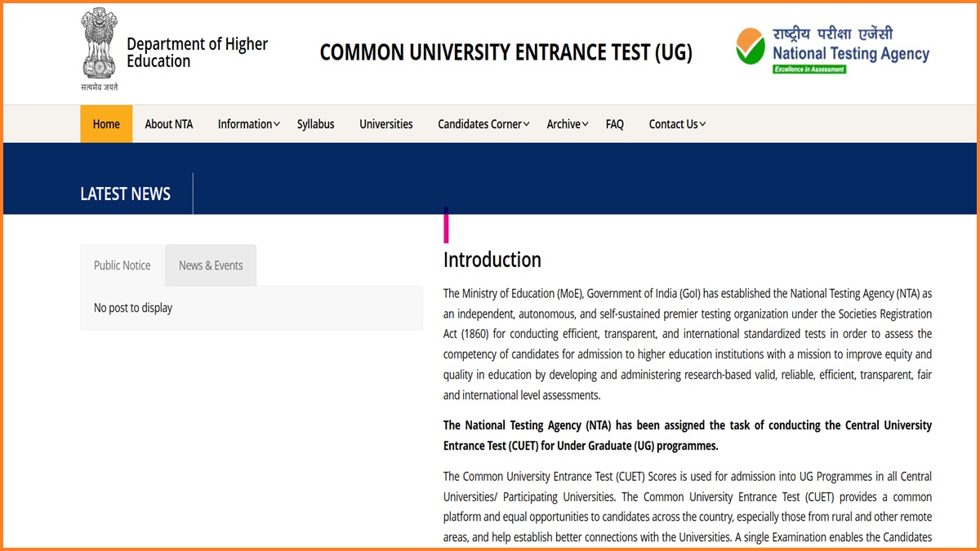Switch to the Public Notice tab
Image resolution: width=980 pixels, height=551 pixels.
122,265
